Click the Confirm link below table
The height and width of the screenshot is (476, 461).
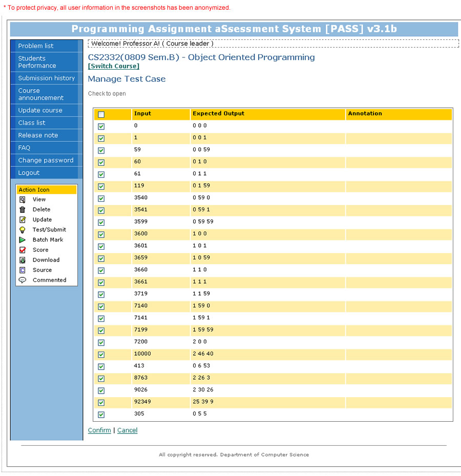(x=99, y=430)
